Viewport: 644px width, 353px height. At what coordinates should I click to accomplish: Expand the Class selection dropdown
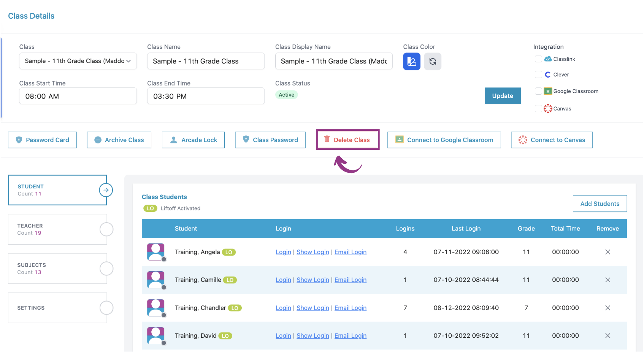coord(78,61)
